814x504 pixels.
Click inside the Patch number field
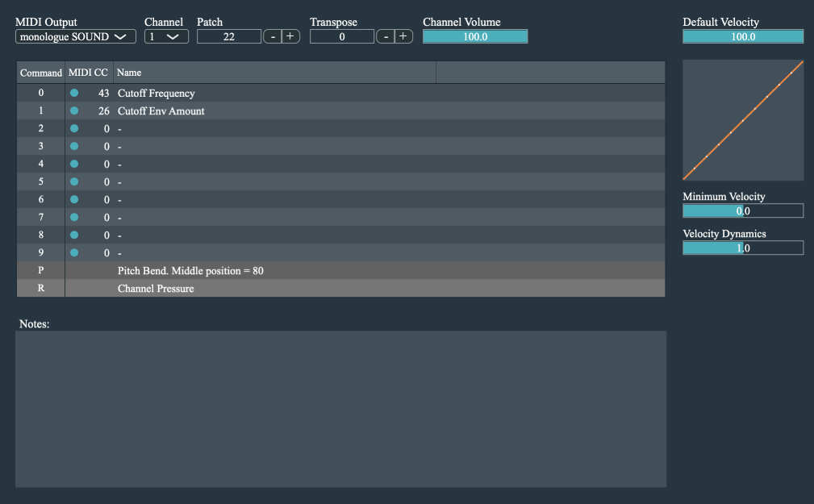[228, 35]
